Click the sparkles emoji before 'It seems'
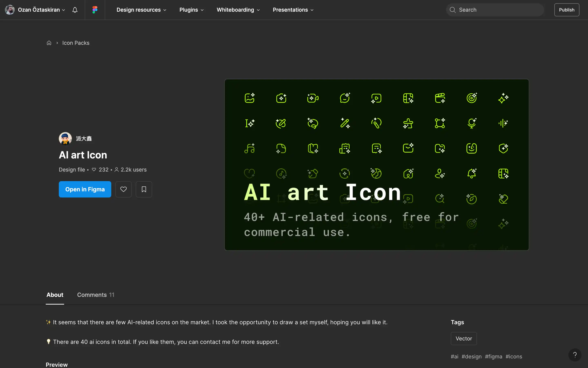588x368 pixels. 48,322
